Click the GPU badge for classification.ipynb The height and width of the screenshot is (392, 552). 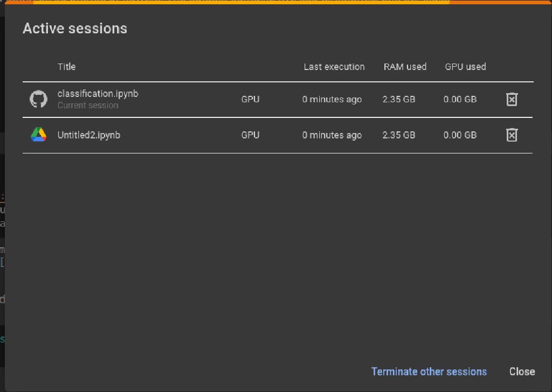point(250,99)
